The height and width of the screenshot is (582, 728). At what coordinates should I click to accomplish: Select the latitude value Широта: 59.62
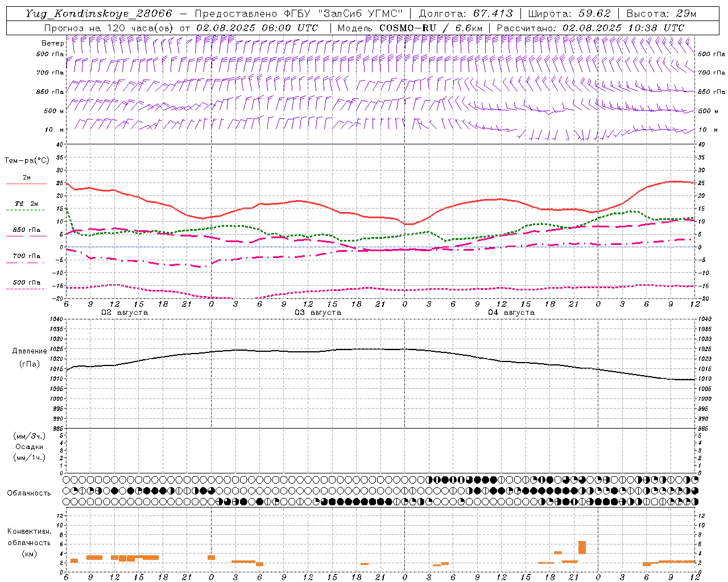(x=569, y=14)
